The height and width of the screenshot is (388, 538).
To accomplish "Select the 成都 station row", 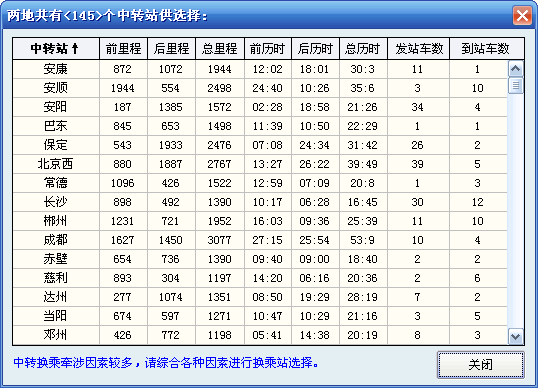I will [260, 240].
